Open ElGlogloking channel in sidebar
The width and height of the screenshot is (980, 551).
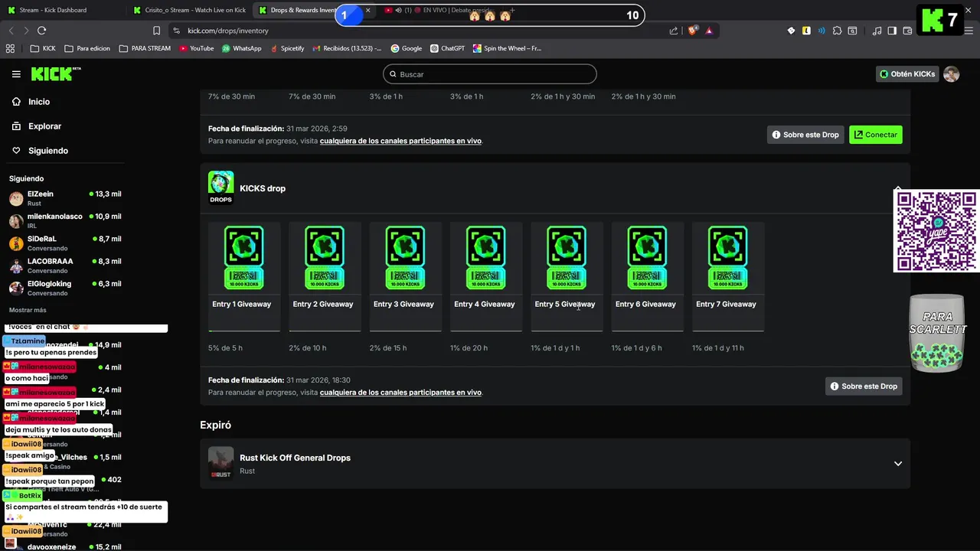(65, 289)
